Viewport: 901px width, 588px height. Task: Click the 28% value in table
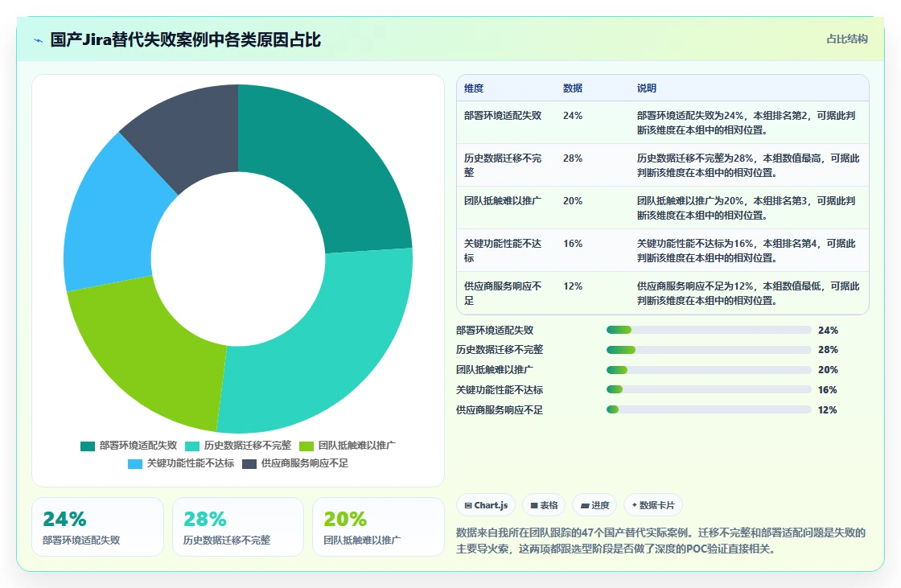573,158
